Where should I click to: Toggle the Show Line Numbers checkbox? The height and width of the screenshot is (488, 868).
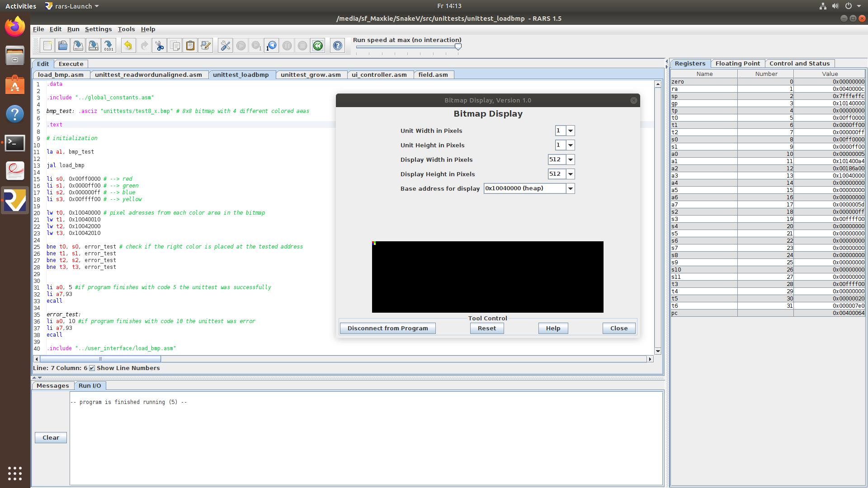click(x=93, y=368)
